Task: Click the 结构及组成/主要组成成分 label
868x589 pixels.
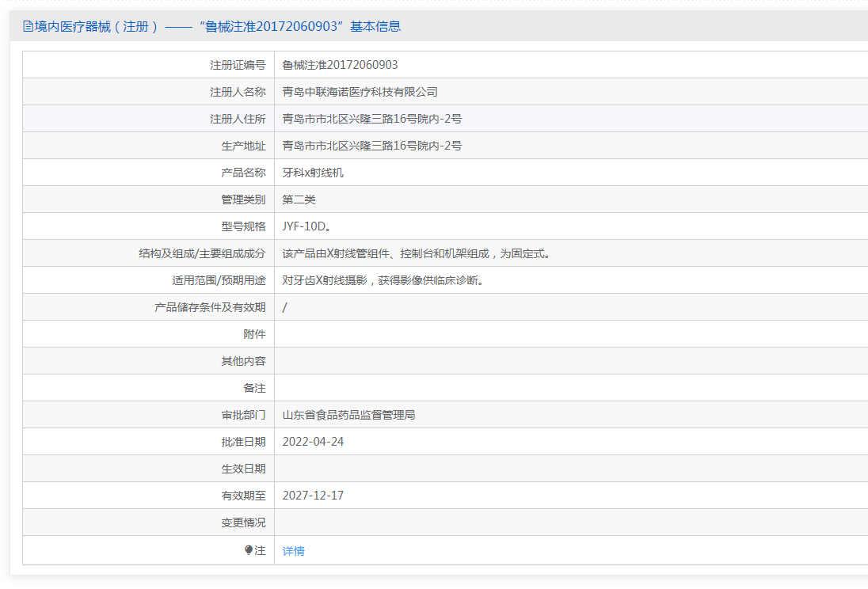Action: 202,253
